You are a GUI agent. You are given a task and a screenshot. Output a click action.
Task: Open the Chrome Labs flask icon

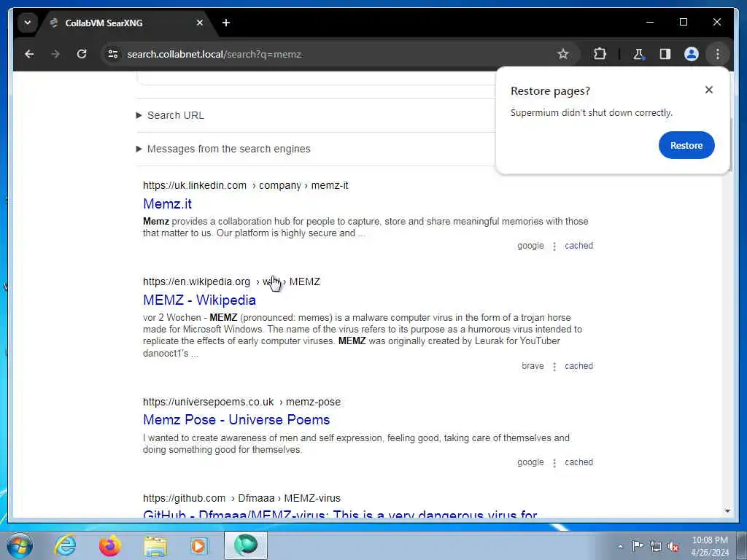pyautogui.click(x=638, y=54)
